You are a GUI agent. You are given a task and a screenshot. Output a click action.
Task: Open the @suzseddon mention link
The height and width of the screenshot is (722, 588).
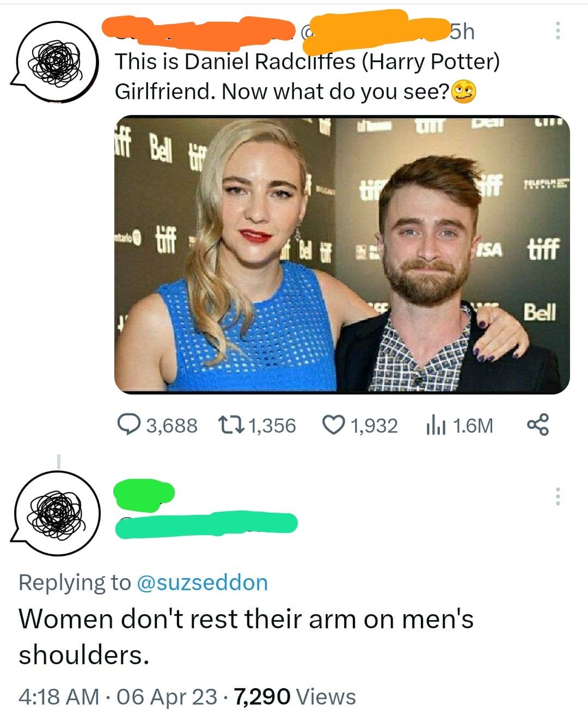203,583
